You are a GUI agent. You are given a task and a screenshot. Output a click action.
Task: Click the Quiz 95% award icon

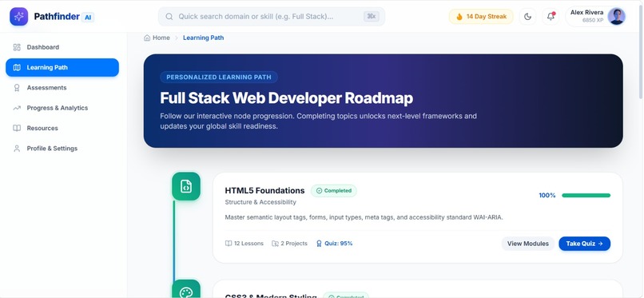tap(319, 244)
